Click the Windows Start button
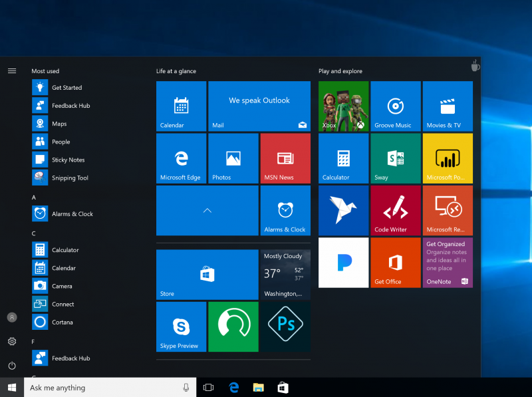This screenshot has width=532, height=397. click(12, 388)
